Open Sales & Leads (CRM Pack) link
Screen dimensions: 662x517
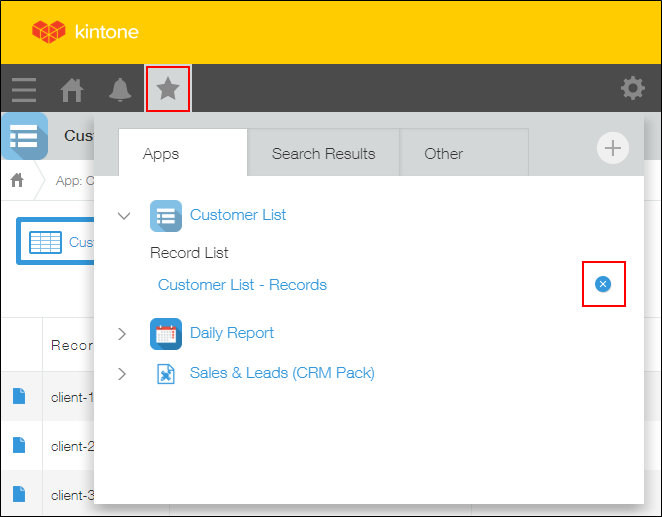coord(282,373)
